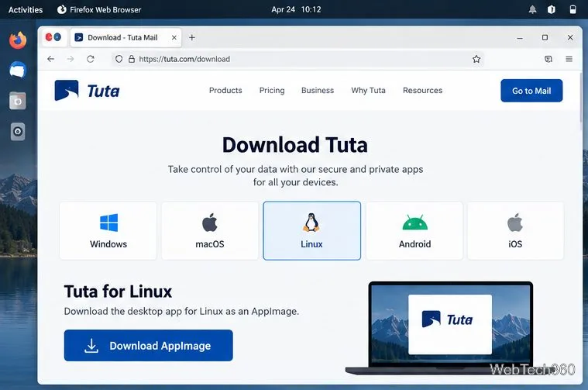588x390 pixels.
Task: Select the iOS platform card
Action: [x=515, y=230]
